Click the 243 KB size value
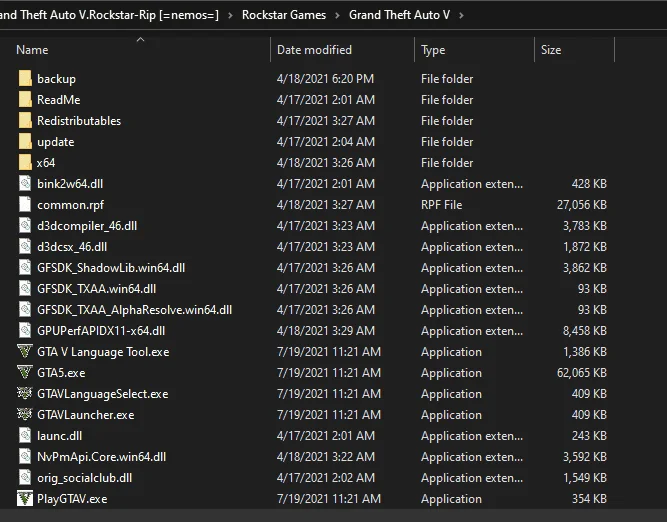This screenshot has height=522, width=667. [589, 436]
